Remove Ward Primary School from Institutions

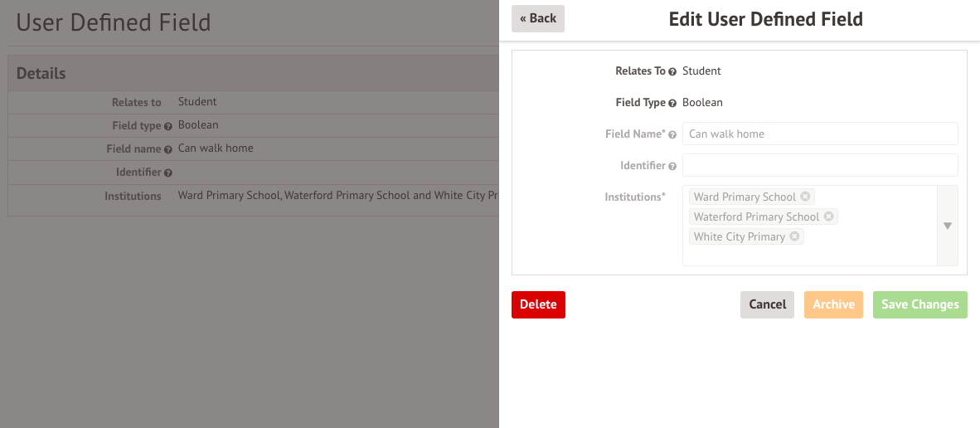pyautogui.click(x=805, y=197)
